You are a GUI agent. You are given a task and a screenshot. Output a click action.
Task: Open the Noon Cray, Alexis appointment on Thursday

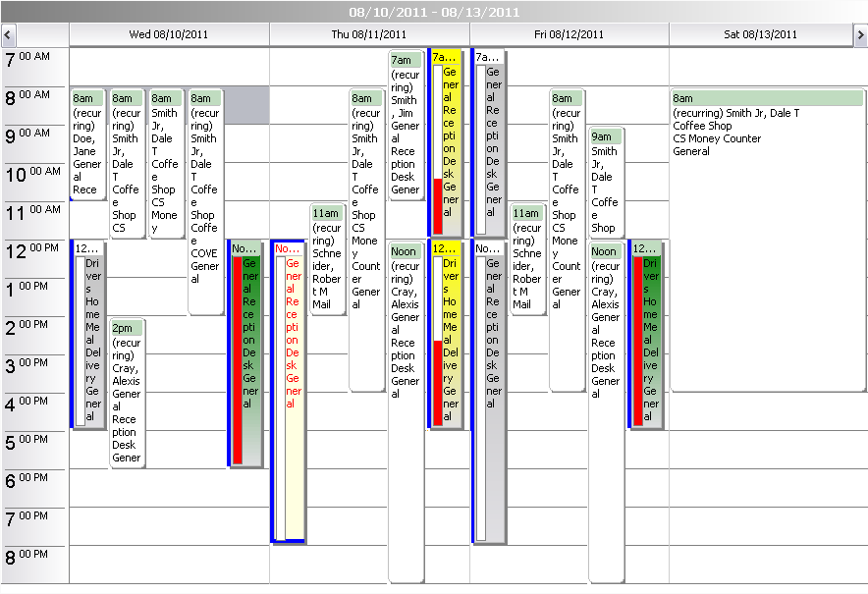pyautogui.click(x=405, y=324)
